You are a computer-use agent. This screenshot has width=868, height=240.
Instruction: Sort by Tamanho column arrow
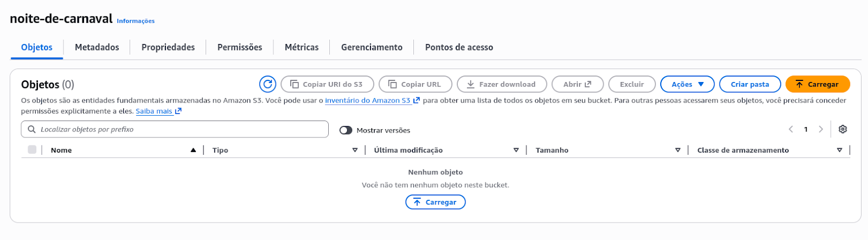pos(678,150)
